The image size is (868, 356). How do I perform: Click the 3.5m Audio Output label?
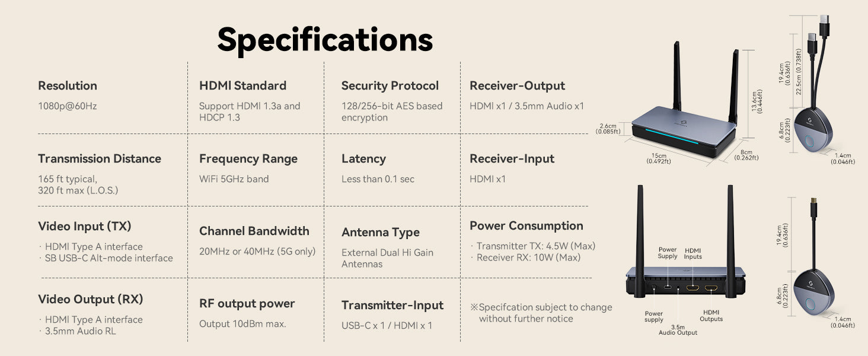pos(678,330)
